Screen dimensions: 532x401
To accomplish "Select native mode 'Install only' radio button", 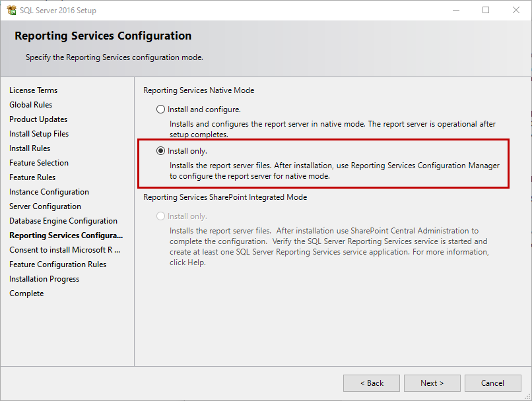I will tap(160, 151).
